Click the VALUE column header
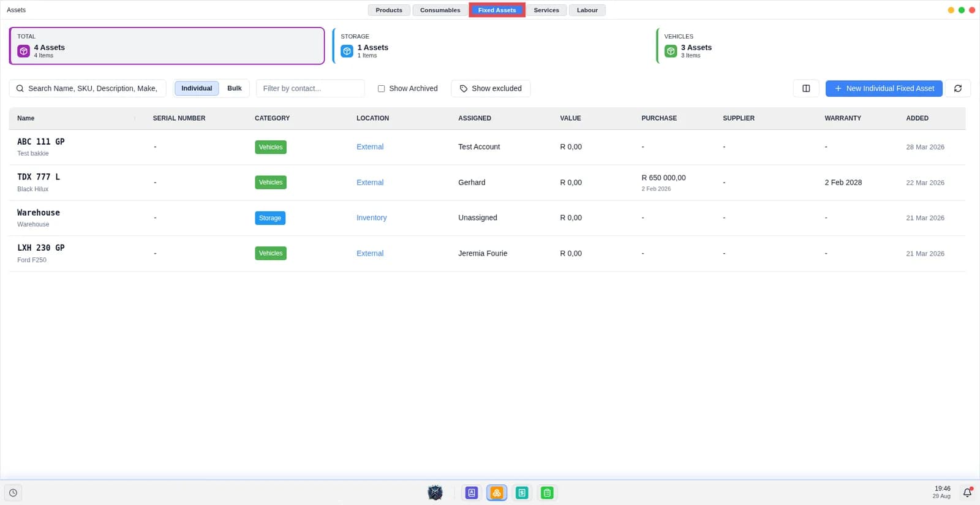The image size is (980, 505). 570,118
